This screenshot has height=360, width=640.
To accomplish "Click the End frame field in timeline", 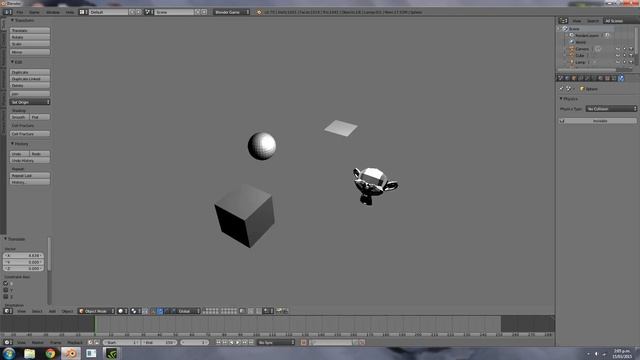I will (159, 342).
